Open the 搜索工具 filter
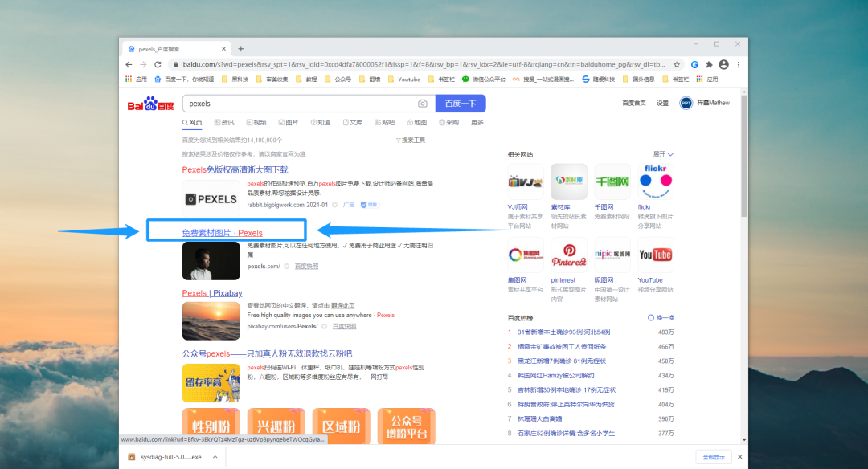 coord(411,140)
